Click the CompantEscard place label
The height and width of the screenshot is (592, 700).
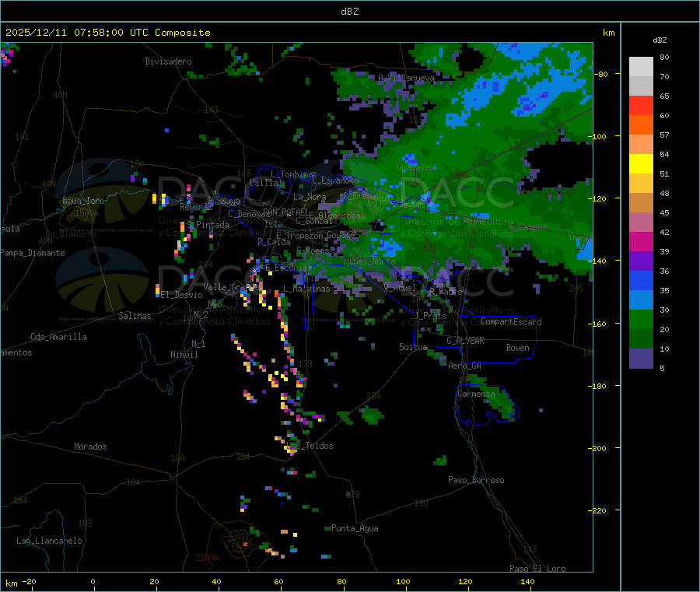coord(511,322)
